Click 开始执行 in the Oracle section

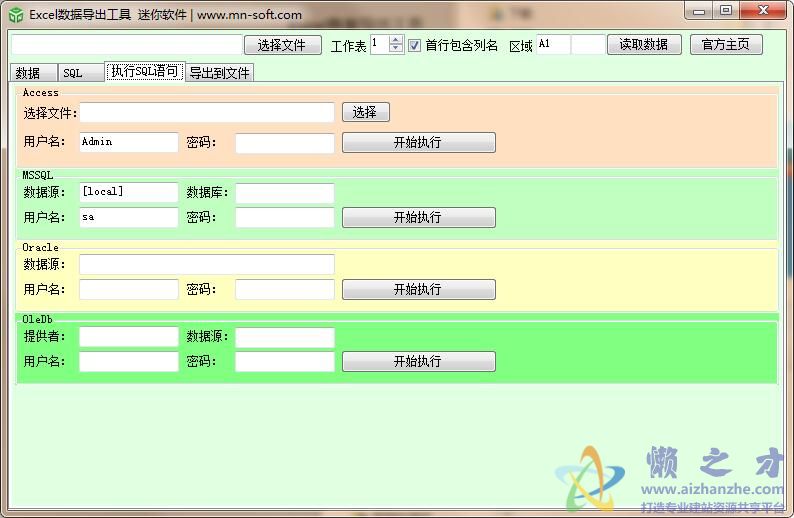(419, 289)
